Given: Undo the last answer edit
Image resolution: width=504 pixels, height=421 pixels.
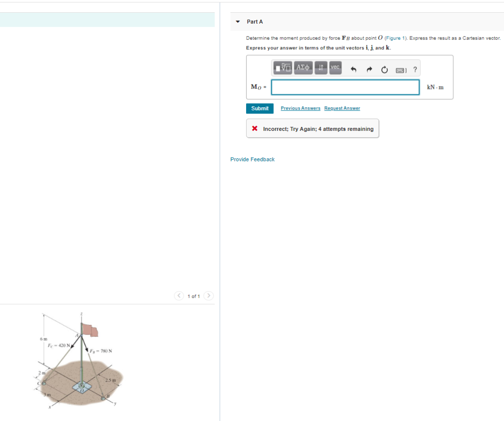Looking at the screenshot, I should (353, 68).
